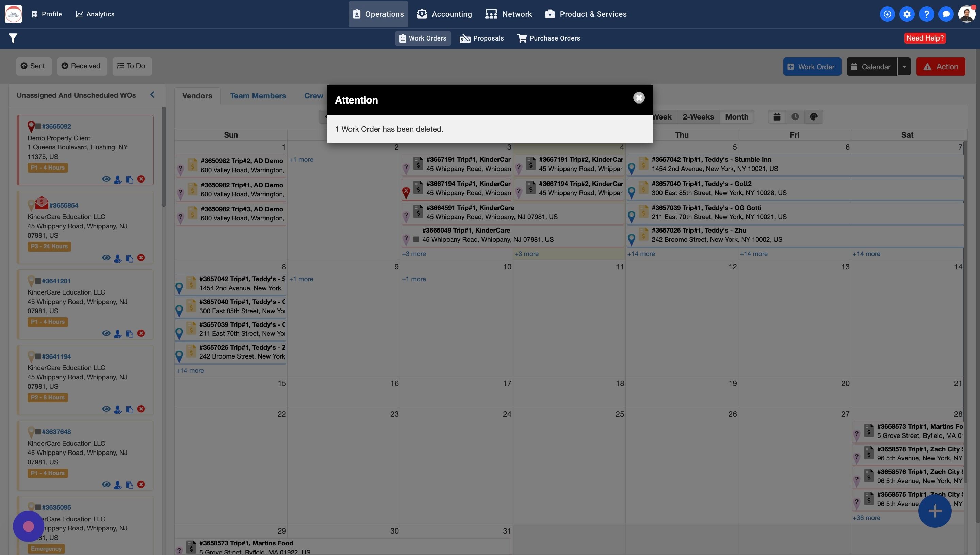Switch to the Team Members tab
Image resolution: width=980 pixels, height=555 pixels.
(258, 96)
